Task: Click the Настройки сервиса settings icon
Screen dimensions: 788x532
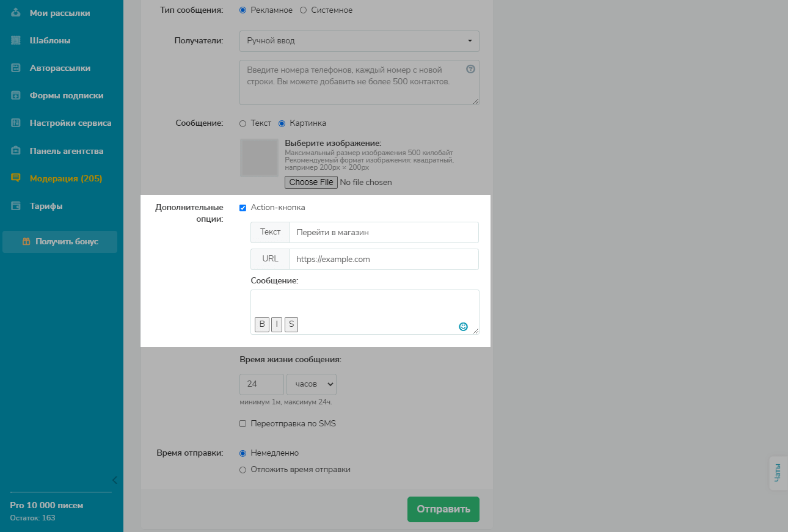Action: coord(16,123)
